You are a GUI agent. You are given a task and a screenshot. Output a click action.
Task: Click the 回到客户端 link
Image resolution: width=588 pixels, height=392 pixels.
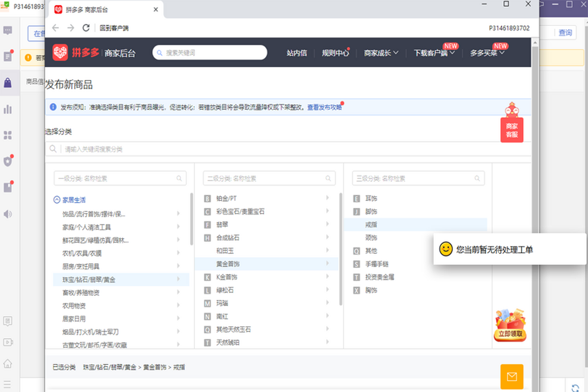click(x=114, y=28)
